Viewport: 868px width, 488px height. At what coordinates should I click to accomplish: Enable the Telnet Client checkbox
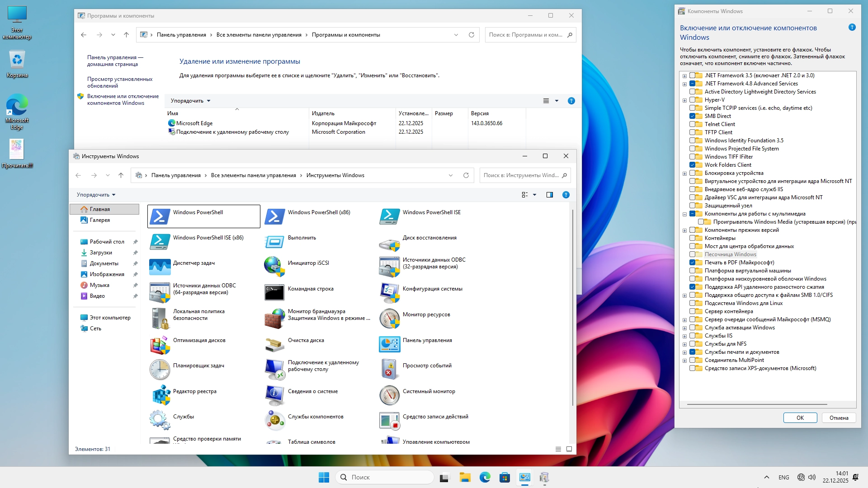coord(692,124)
